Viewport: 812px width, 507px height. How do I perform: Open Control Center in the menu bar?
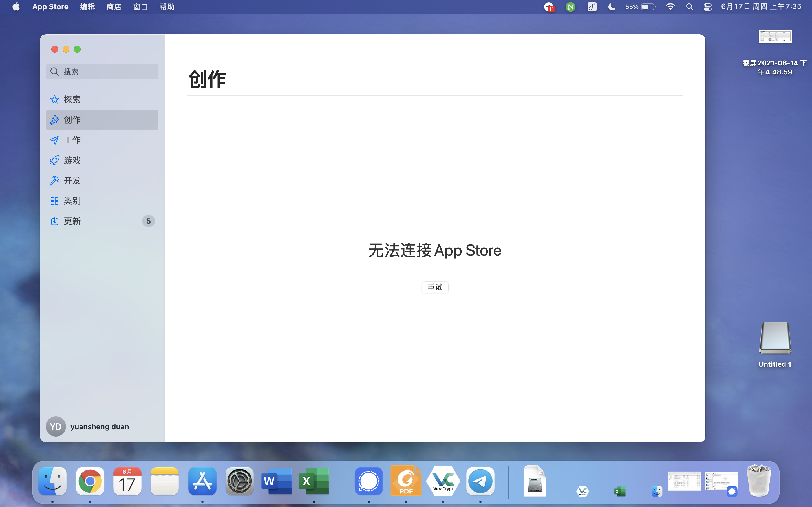point(707,7)
